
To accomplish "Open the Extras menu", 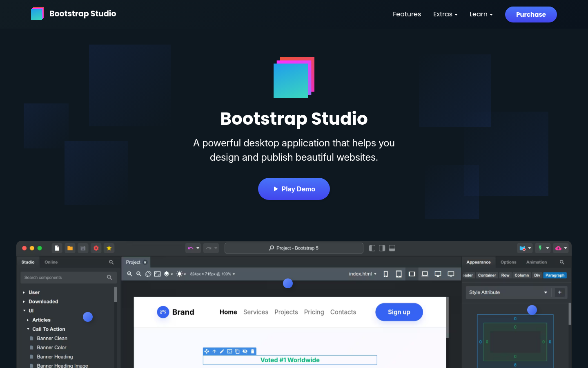I will [x=445, y=14].
